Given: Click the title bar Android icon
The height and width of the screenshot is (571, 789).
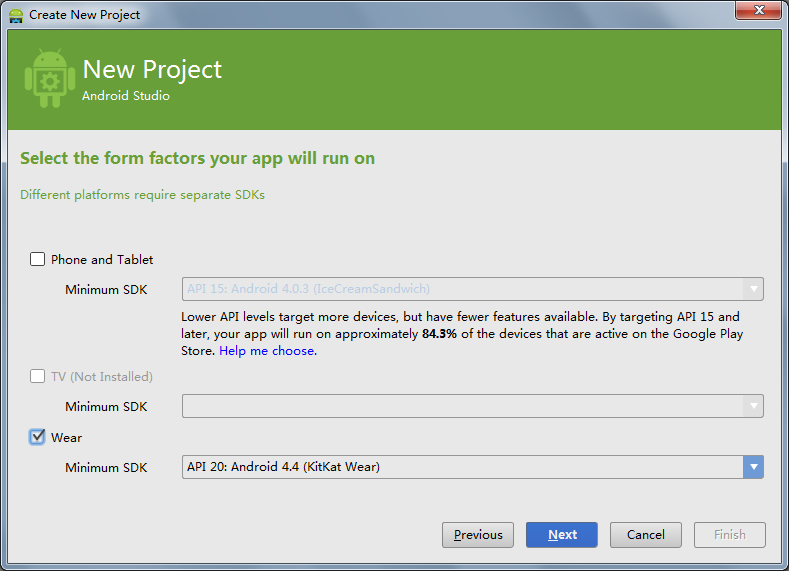Looking at the screenshot, I should coord(16,15).
